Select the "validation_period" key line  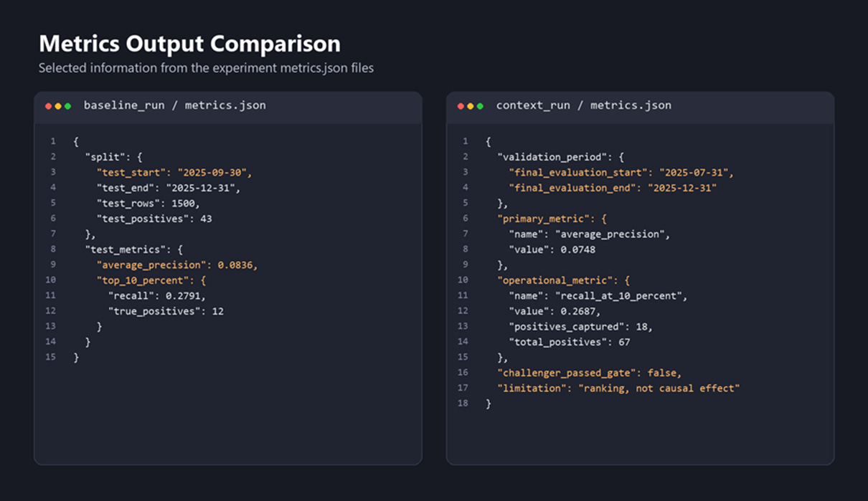561,157
